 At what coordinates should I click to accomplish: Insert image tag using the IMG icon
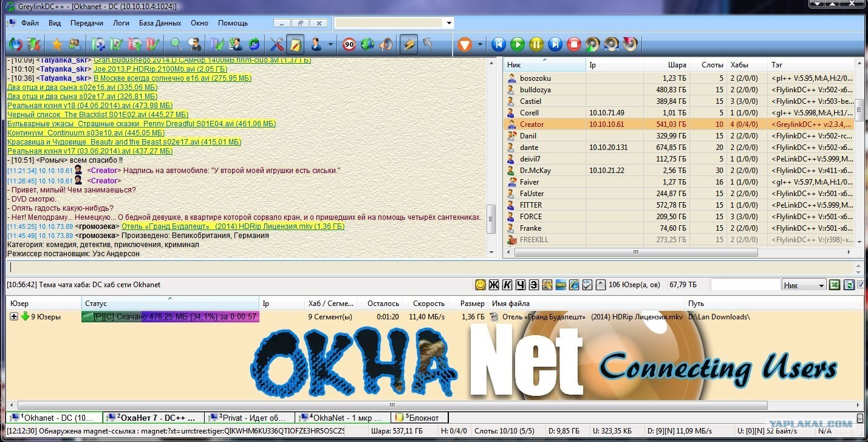click(561, 285)
